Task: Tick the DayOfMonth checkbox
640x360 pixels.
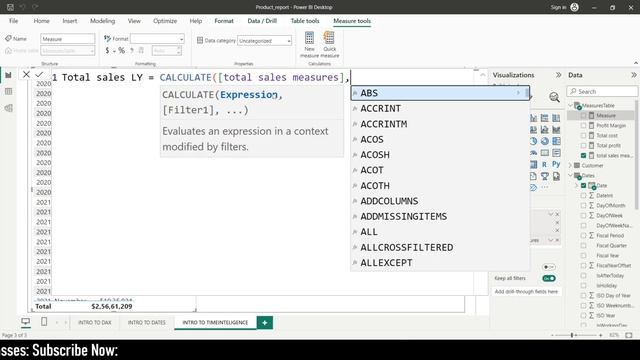Action: click(x=583, y=205)
